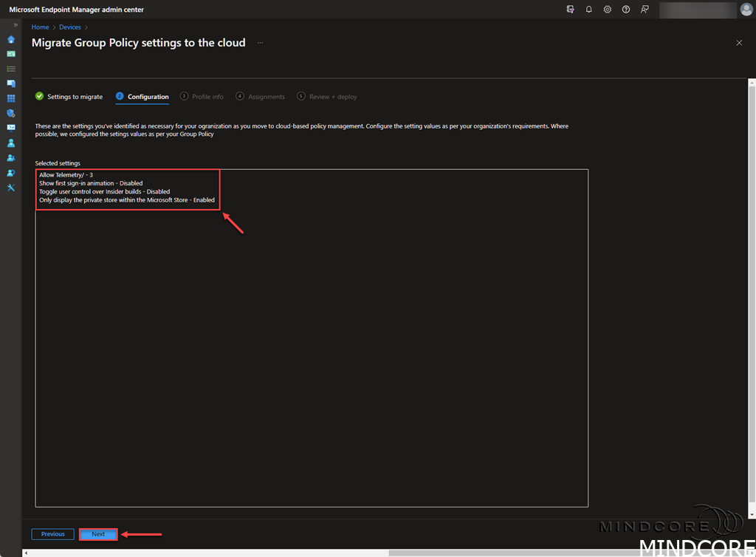This screenshot has width=756, height=557.
Task: Open the Feedback icon in header
Action: (645, 10)
